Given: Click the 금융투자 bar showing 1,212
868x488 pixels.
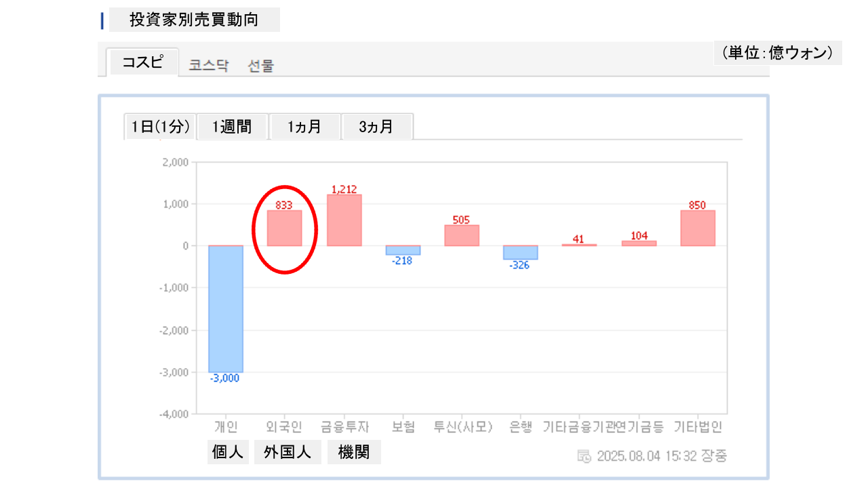Looking at the screenshot, I should pyautogui.click(x=344, y=220).
